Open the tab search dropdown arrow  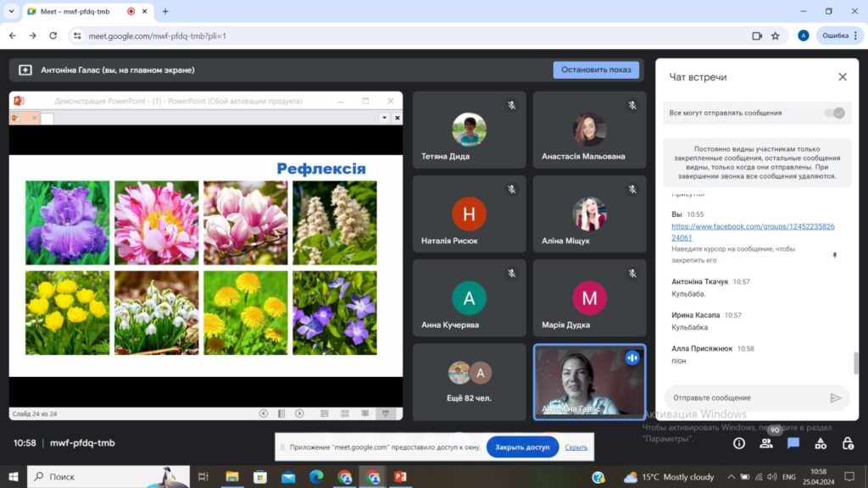click(11, 11)
